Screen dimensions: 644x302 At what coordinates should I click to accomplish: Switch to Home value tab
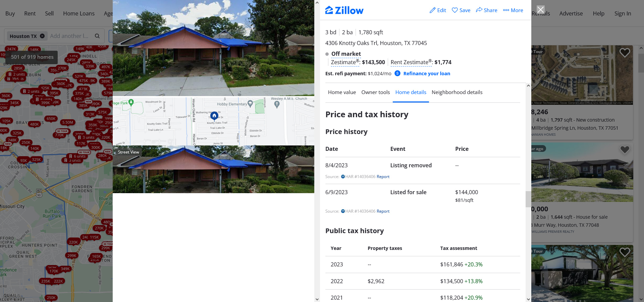tap(342, 92)
